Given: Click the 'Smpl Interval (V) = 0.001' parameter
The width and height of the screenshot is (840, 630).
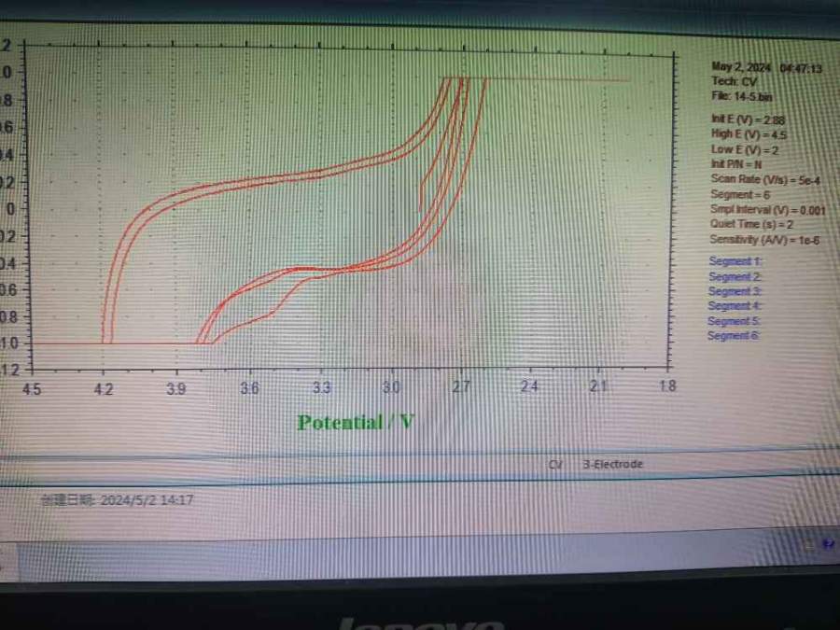Looking at the screenshot, I should (768, 209).
